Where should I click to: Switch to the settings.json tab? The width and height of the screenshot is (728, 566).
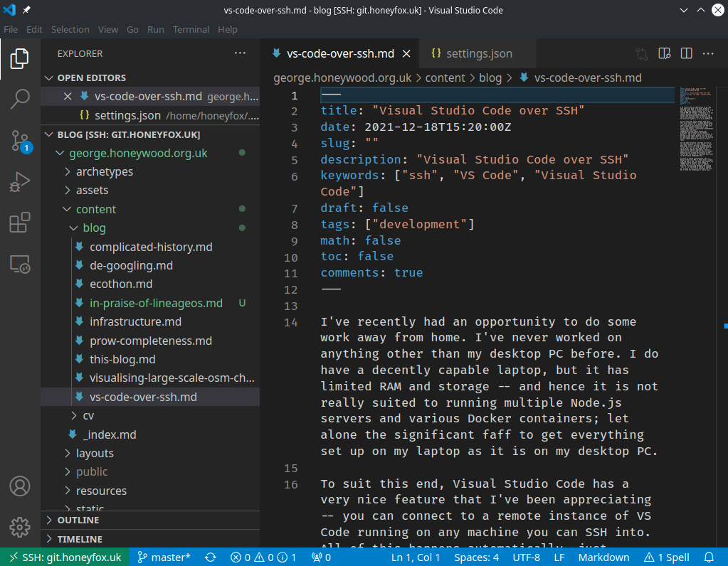pos(473,53)
